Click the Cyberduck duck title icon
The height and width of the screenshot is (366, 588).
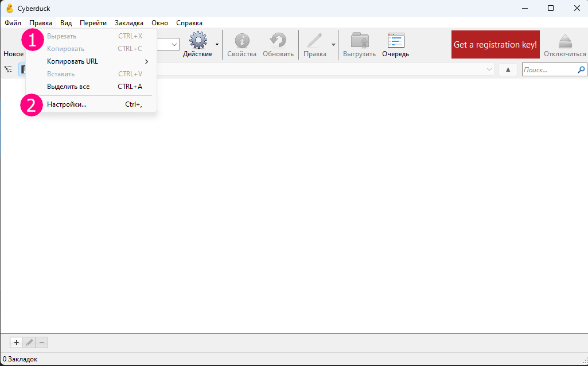tap(10, 8)
